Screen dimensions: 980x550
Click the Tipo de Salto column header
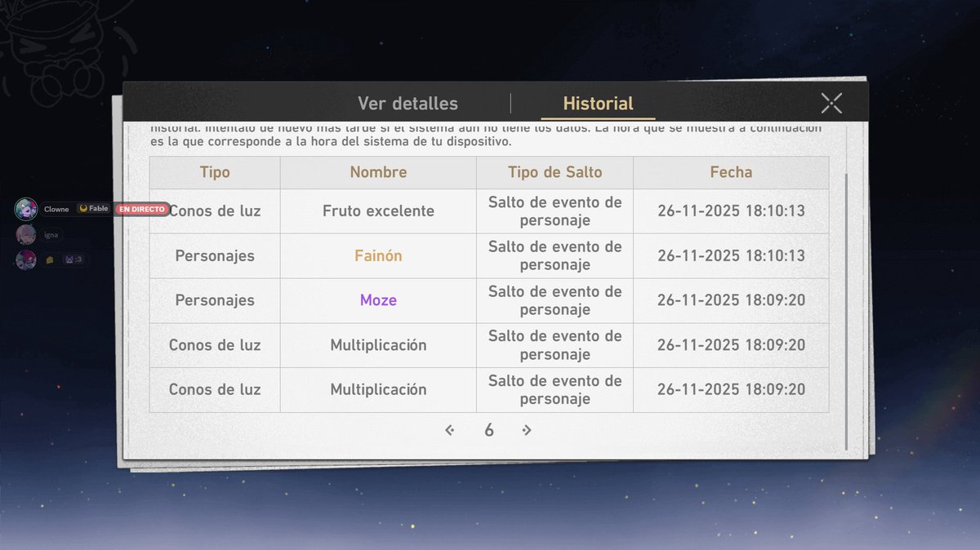pos(555,172)
